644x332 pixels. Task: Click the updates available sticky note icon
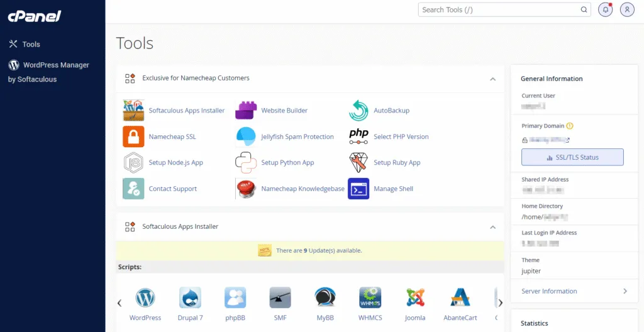click(x=265, y=250)
